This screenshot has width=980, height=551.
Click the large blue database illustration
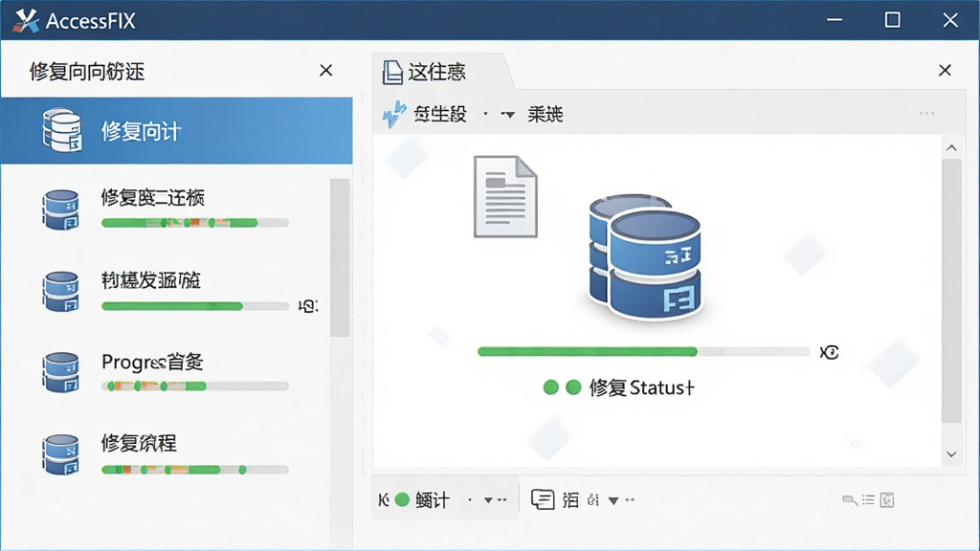[645, 257]
